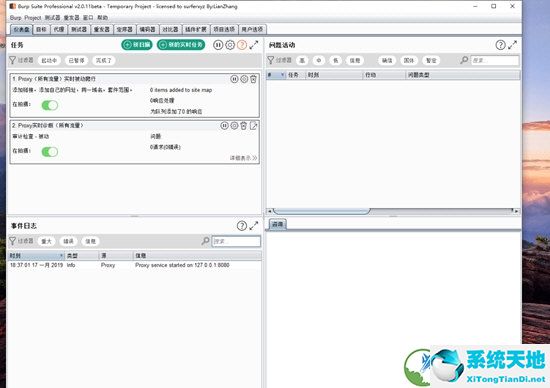This screenshot has height=388, width=550.
Task: Sort Event log by 时刻 time column
Action: coord(36,256)
